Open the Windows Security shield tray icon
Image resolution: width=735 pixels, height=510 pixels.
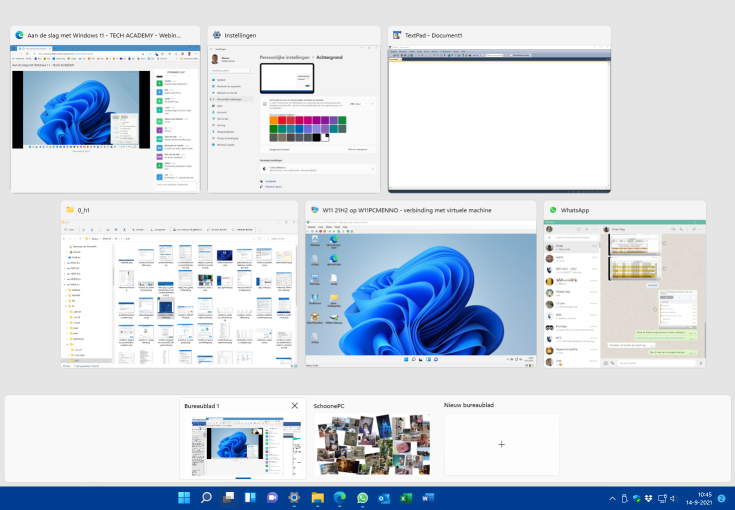pos(637,499)
